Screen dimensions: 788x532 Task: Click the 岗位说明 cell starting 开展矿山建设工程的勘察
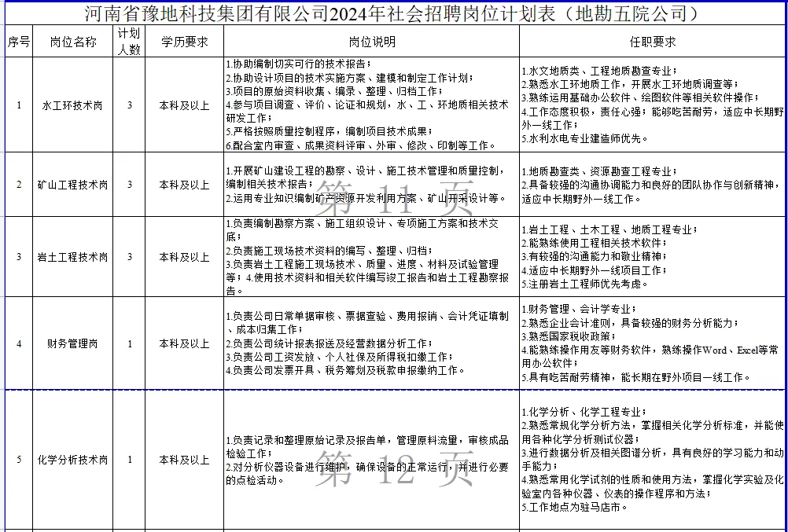pos(372,185)
